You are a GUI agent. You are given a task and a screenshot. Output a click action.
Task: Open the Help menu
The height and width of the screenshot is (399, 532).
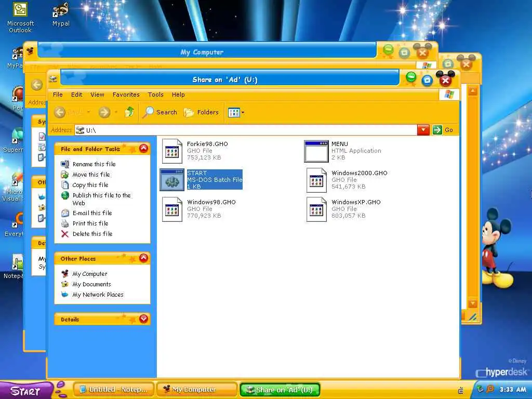[178, 95]
